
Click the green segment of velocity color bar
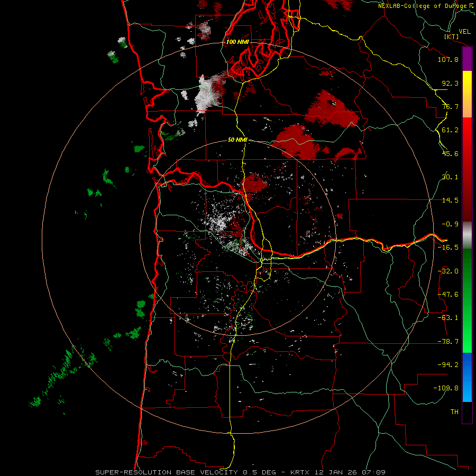click(x=467, y=300)
